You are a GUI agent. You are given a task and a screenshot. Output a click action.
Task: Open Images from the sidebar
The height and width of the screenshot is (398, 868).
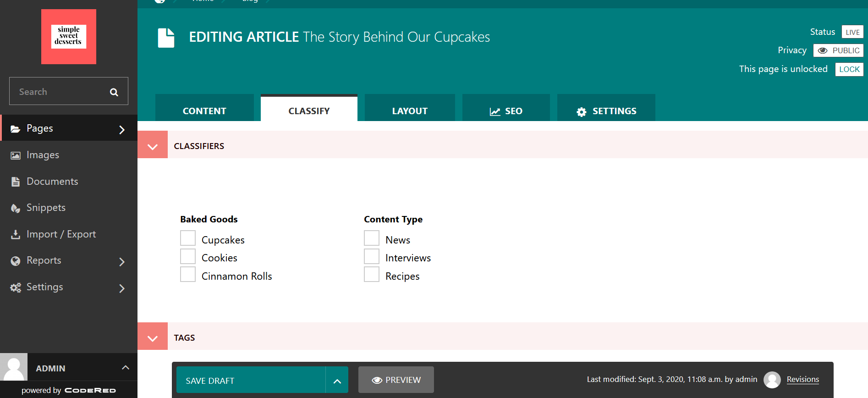pos(43,155)
